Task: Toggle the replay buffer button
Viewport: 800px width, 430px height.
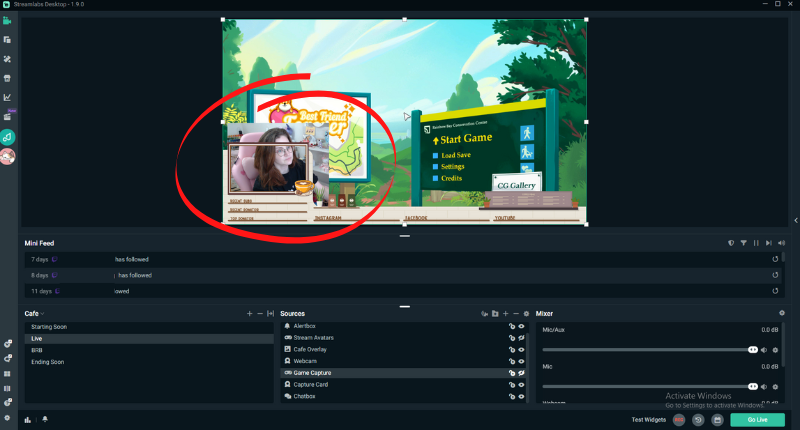Action: [698, 420]
